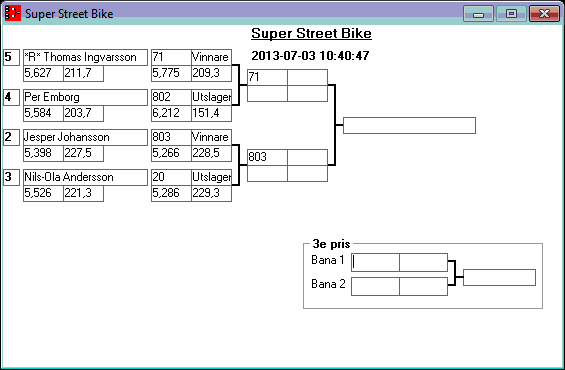Click the Utslagen cell next to 20

(211, 177)
